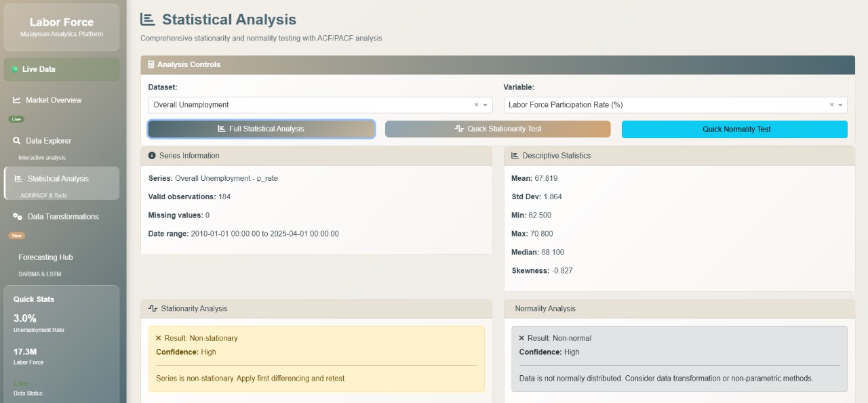Viewport: 868px width, 403px height.
Task: Expand the Variable dropdown arrow
Action: 841,105
